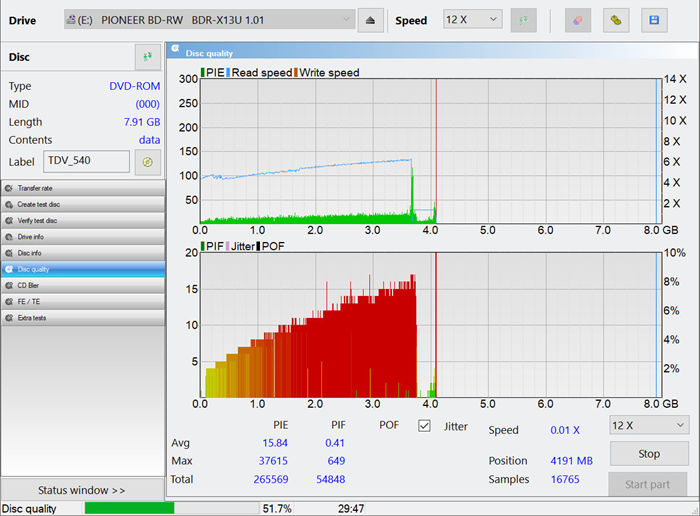The image size is (700, 516).
Task: Click the label edit icon beside TDV_540
Action: tap(148, 162)
